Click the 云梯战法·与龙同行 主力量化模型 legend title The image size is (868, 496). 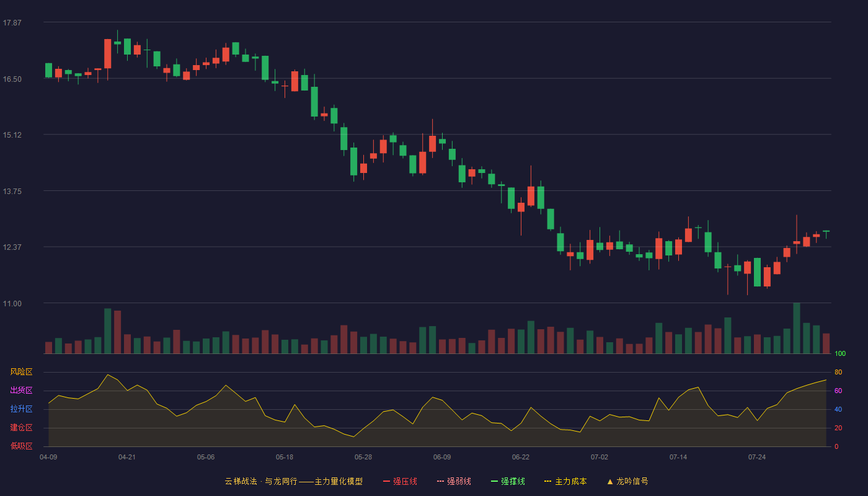pos(293,481)
